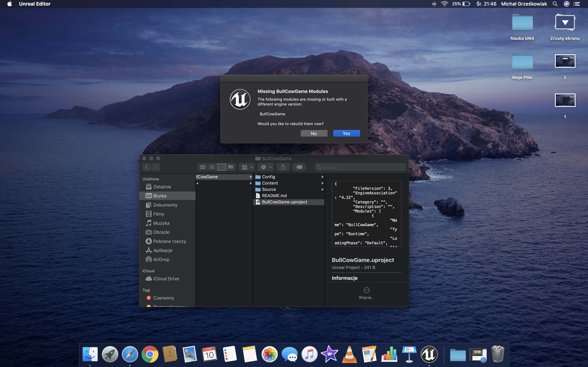The image size is (588, 367).
Task: Open the gear action dropdown in Finder
Action: [x=266, y=167]
